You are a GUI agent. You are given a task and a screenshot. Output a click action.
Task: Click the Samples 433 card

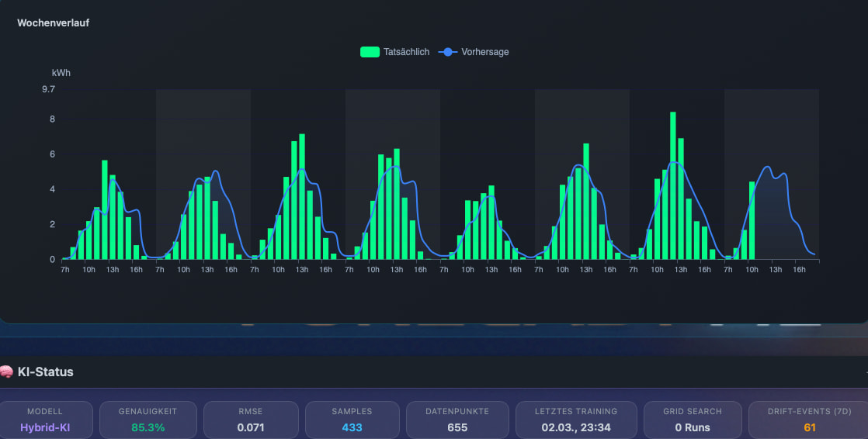(352, 420)
